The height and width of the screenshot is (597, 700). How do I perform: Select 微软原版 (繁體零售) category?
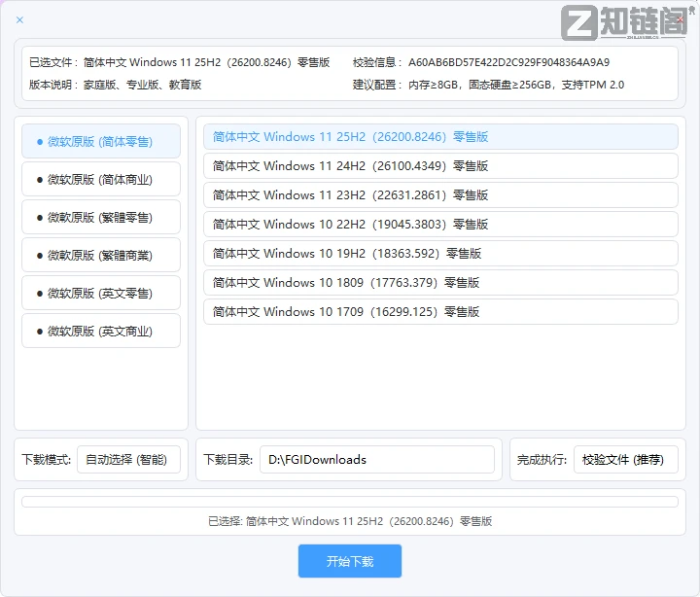pyautogui.click(x=101, y=217)
